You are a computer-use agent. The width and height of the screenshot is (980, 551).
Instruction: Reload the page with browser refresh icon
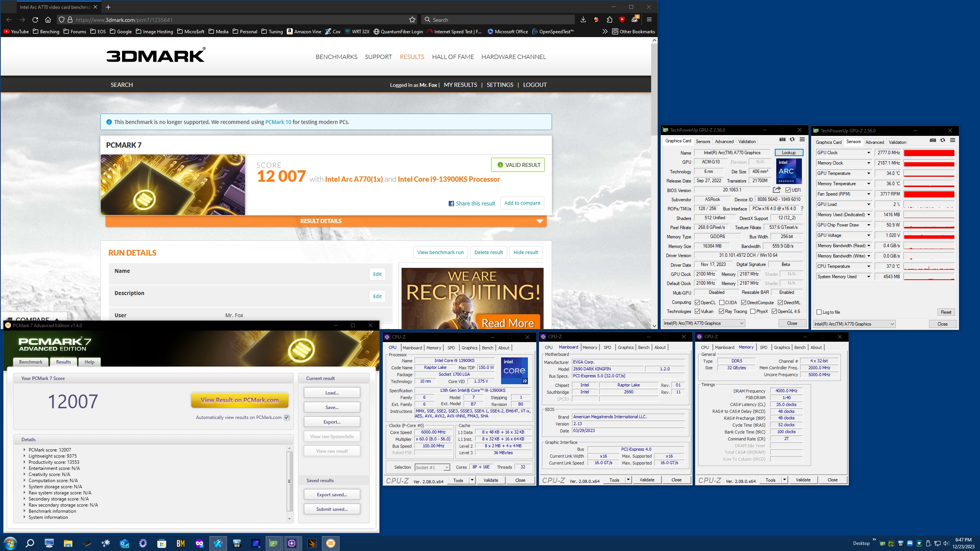coord(35,20)
